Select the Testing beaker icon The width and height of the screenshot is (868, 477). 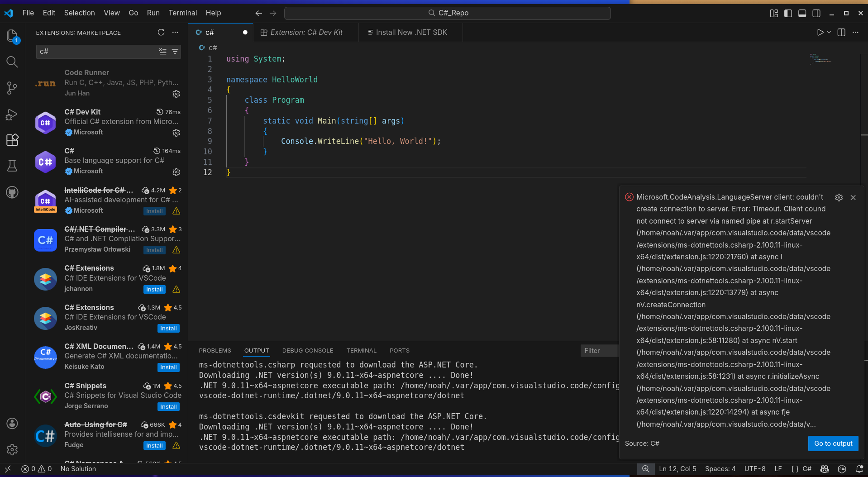(12, 166)
